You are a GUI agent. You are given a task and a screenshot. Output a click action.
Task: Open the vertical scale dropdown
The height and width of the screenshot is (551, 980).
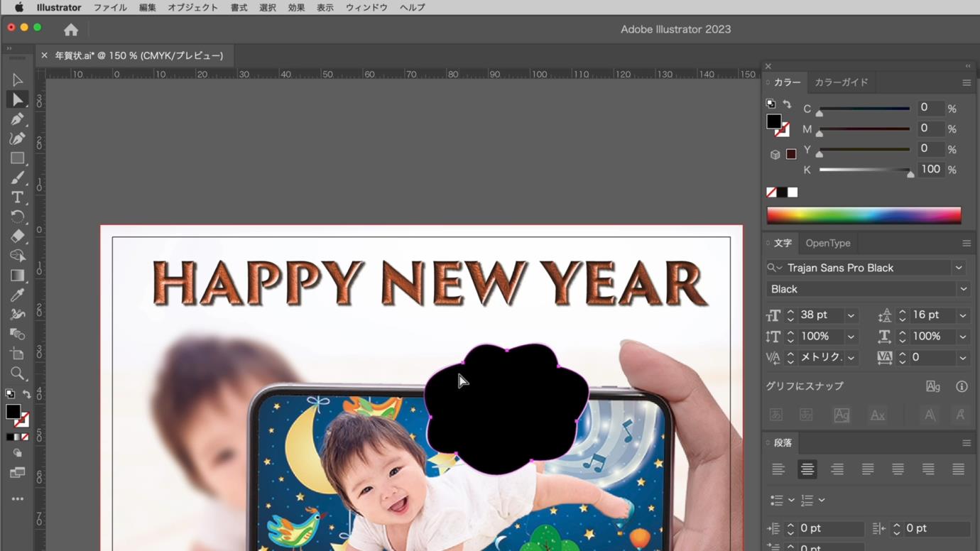click(x=851, y=337)
